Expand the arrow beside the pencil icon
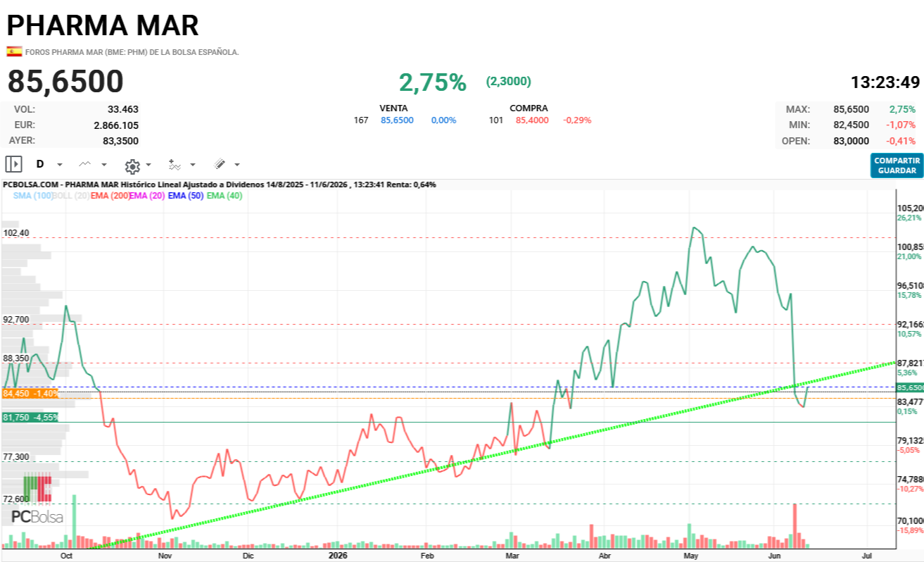The height and width of the screenshot is (562, 924). click(x=237, y=165)
